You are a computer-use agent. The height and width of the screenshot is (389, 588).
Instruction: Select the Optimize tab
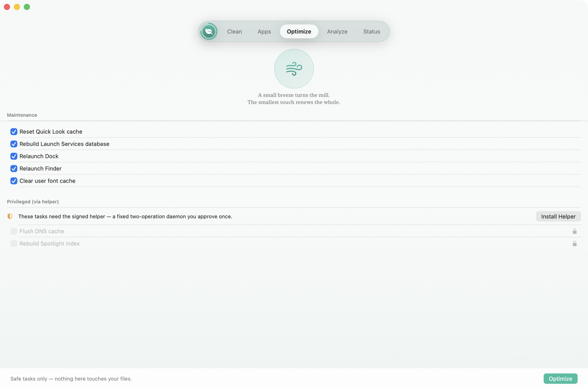click(x=299, y=31)
